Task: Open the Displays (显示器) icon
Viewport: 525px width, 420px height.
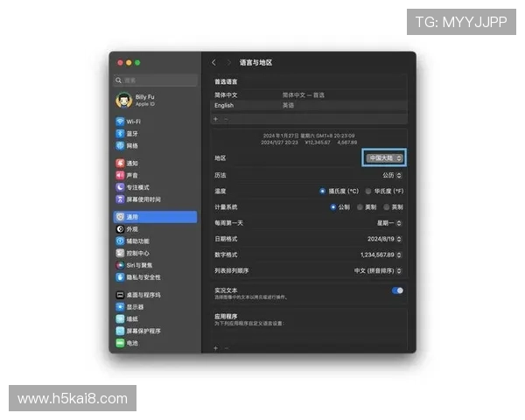Action: [x=120, y=307]
